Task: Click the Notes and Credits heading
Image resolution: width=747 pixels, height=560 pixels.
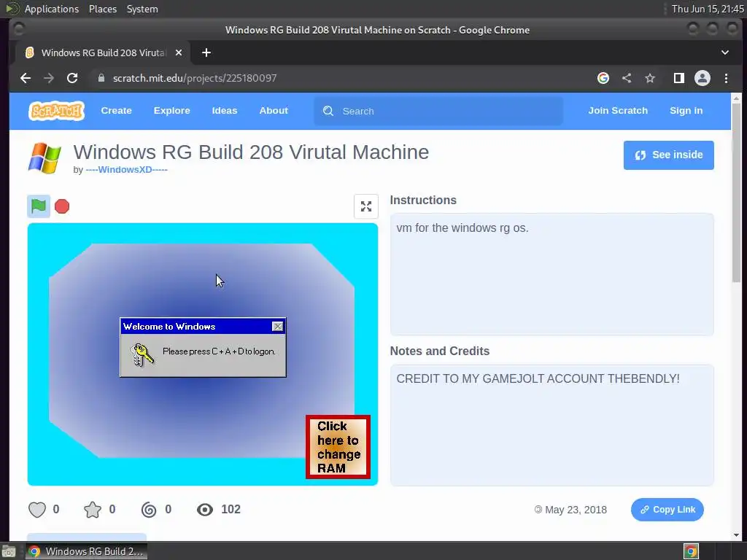Action: (x=440, y=351)
